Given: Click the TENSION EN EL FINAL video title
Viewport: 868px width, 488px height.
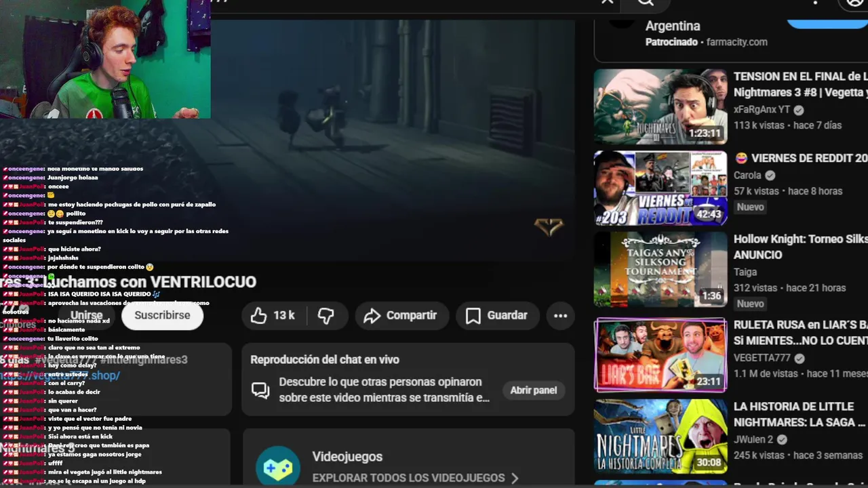Looking at the screenshot, I should point(801,84).
